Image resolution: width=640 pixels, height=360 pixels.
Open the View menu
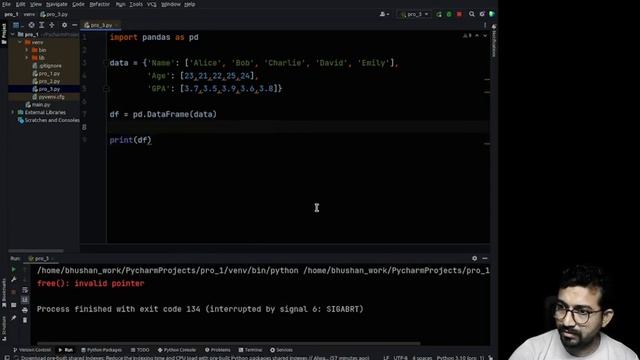36,4
